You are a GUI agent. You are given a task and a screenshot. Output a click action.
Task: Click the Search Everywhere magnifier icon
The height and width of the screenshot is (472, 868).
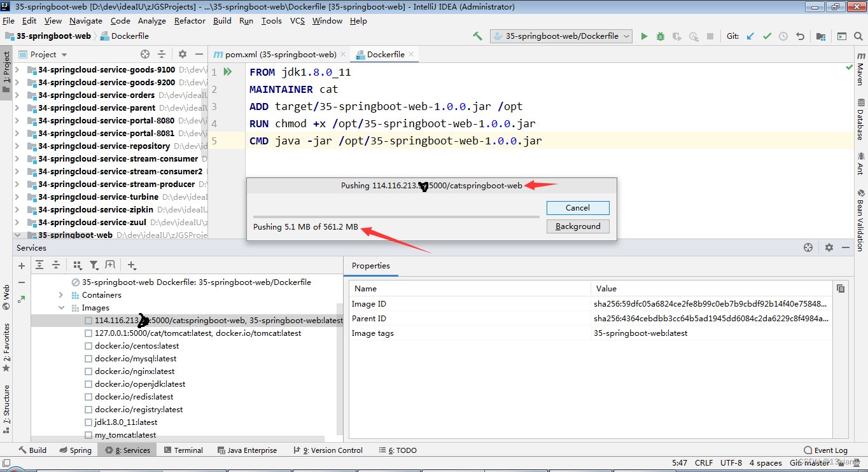point(859,36)
